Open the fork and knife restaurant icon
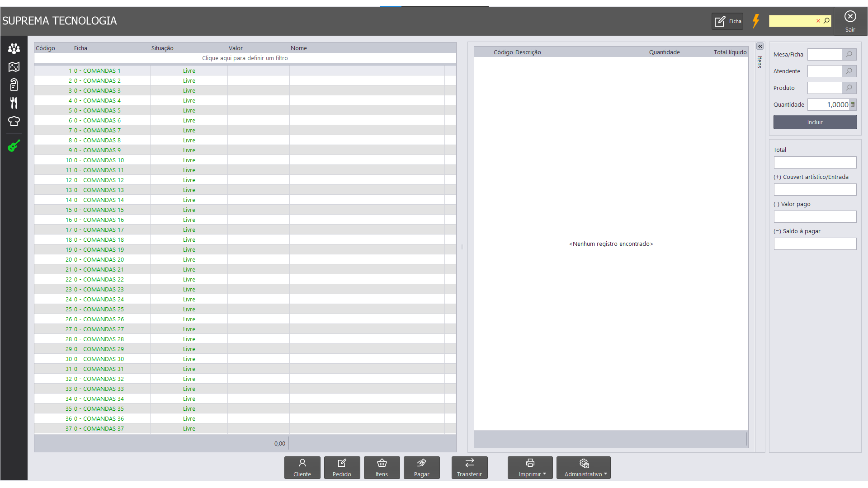 coord(14,103)
